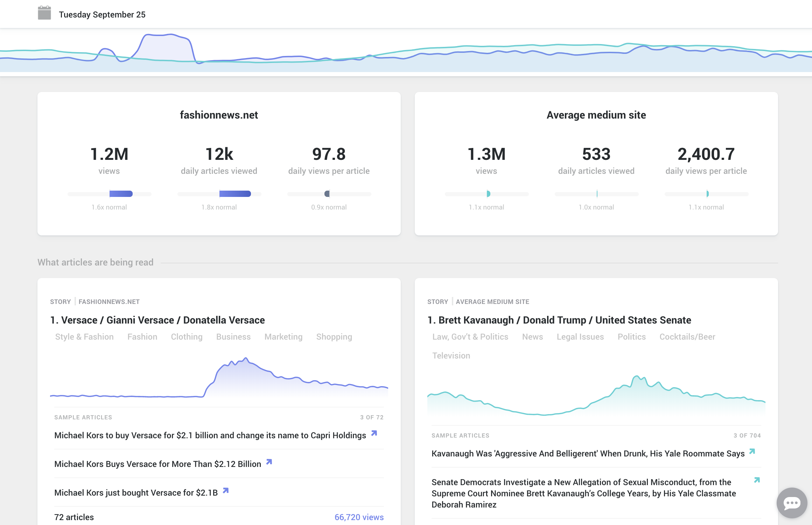Select the Legal Issues tag
812x525 pixels.
point(580,336)
